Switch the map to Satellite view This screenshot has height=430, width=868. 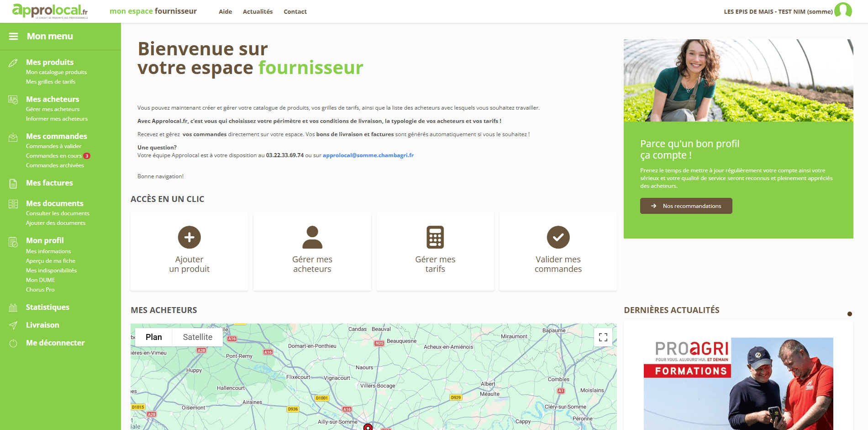pos(197,337)
